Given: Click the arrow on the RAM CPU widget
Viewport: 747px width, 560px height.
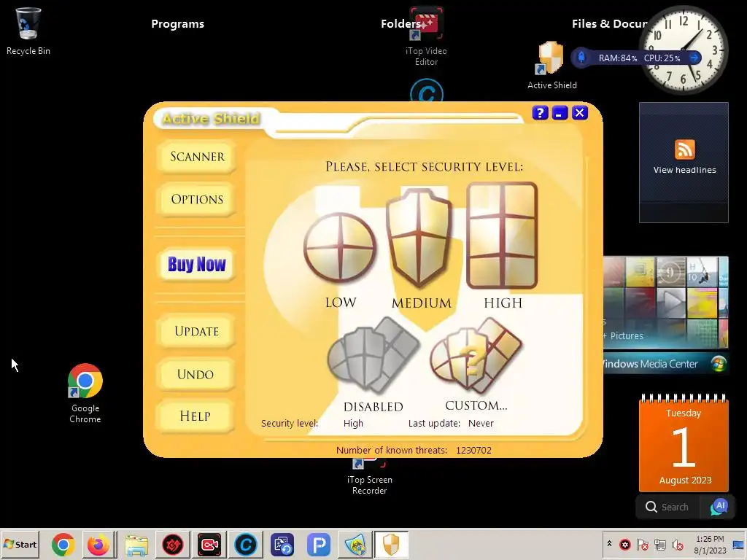Looking at the screenshot, I should 694,58.
